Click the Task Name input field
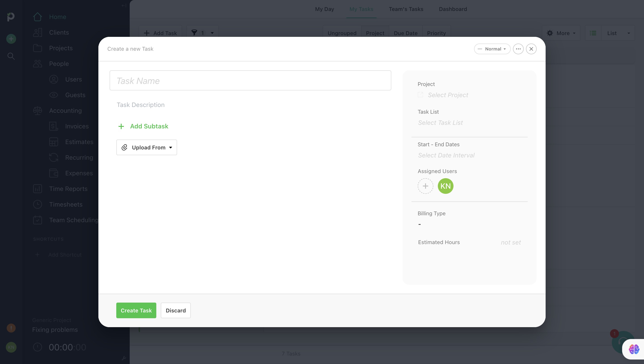Viewport: 644px width, 364px height. coord(250,80)
